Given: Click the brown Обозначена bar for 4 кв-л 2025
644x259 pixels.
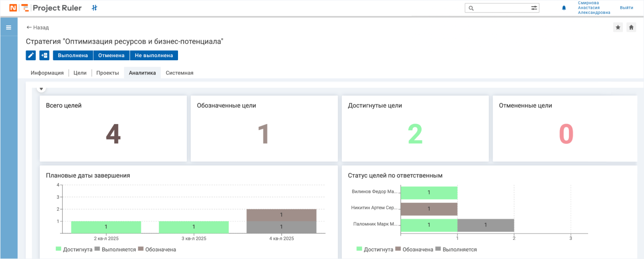Looking at the screenshot, I should [x=281, y=215].
